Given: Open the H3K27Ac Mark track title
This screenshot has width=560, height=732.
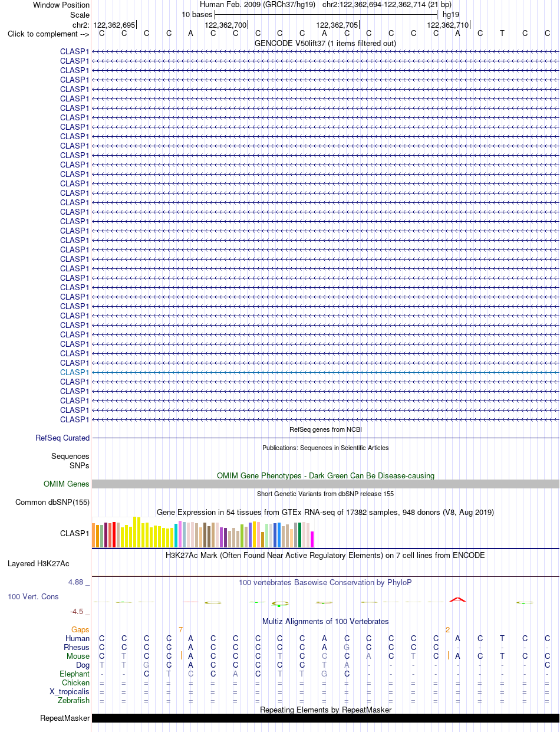Looking at the screenshot, I should 325,555.
